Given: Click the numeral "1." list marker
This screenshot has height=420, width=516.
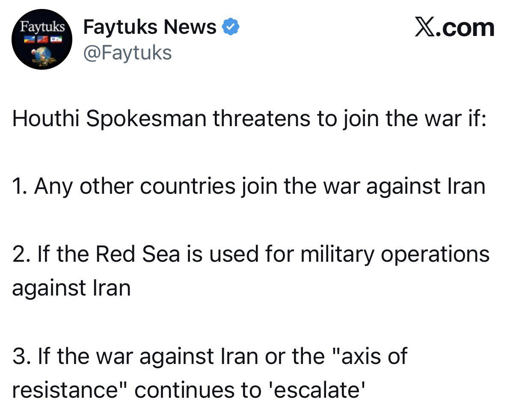Looking at the screenshot, I should tap(20, 186).
